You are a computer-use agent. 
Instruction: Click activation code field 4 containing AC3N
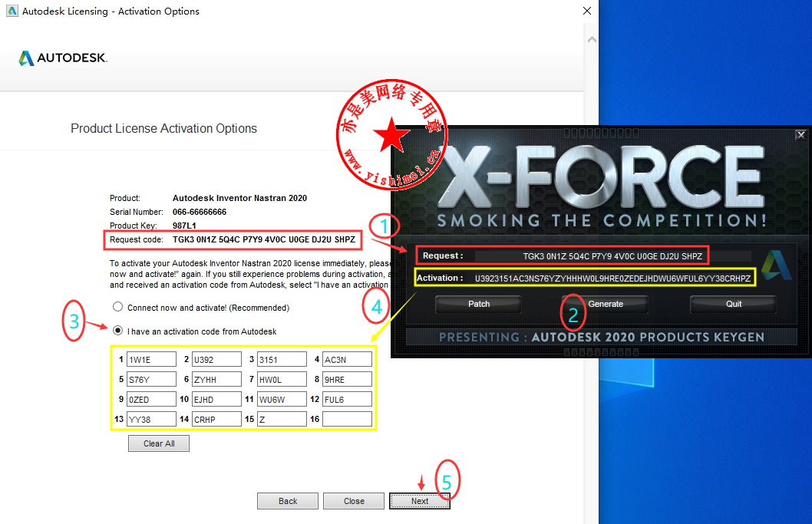pyautogui.click(x=347, y=359)
